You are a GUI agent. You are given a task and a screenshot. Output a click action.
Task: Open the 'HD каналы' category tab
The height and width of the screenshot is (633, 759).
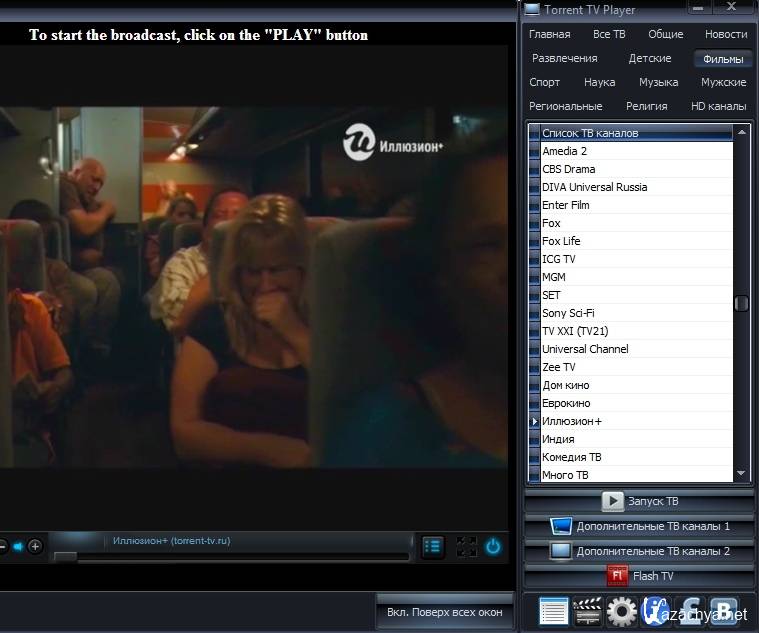pos(718,106)
